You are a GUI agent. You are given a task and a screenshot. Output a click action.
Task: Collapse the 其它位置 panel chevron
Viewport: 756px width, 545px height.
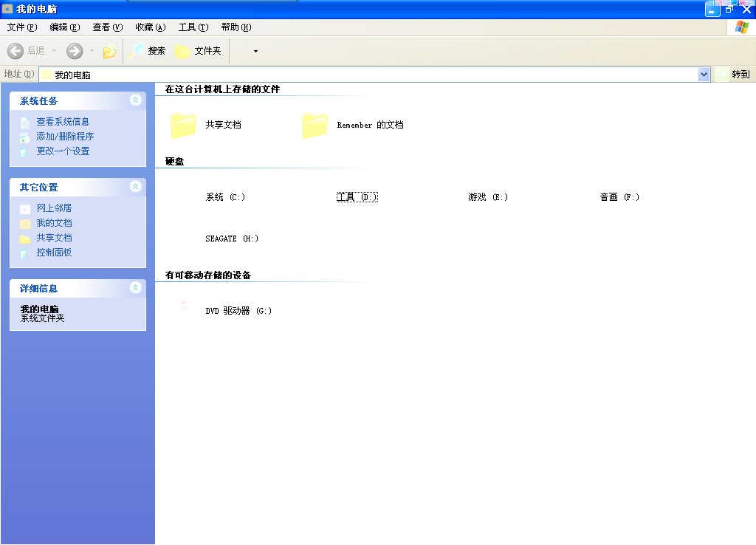(136, 187)
